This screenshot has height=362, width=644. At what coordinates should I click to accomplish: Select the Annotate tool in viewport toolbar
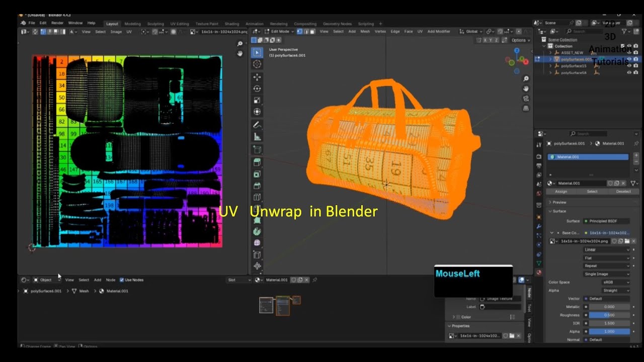point(257,125)
